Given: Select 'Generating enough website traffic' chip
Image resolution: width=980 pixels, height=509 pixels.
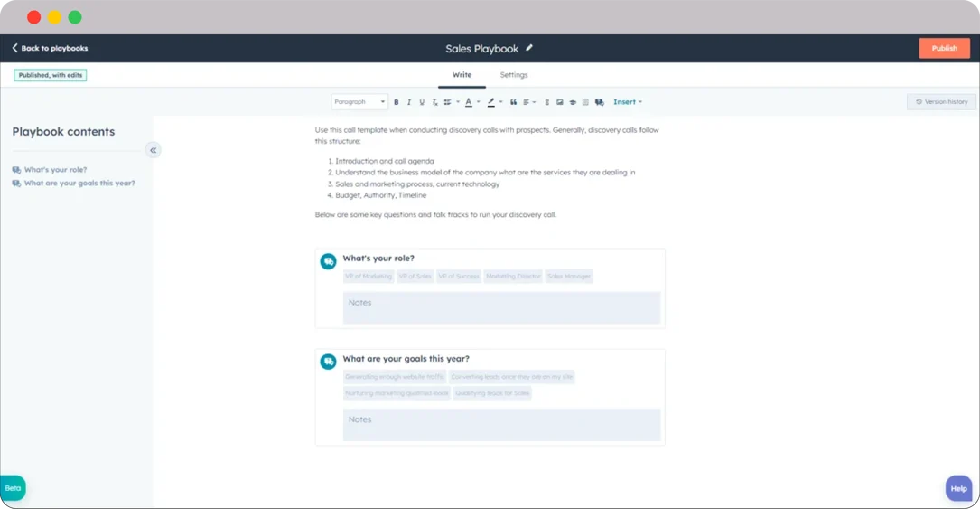Looking at the screenshot, I should [x=395, y=377].
